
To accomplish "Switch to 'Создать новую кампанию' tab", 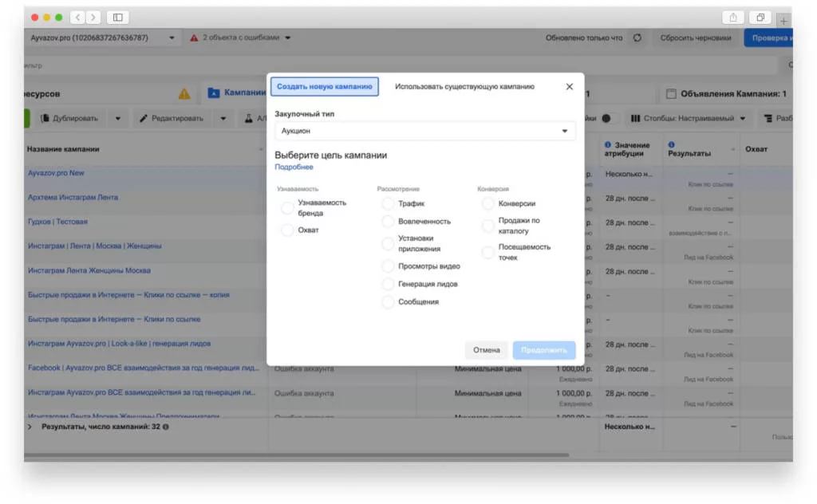I will point(325,86).
